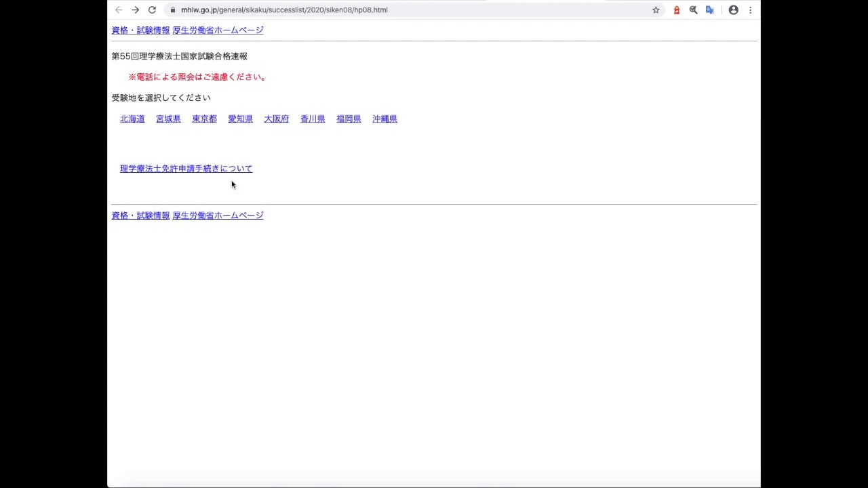View site info via the lock icon

[x=173, y=10]
